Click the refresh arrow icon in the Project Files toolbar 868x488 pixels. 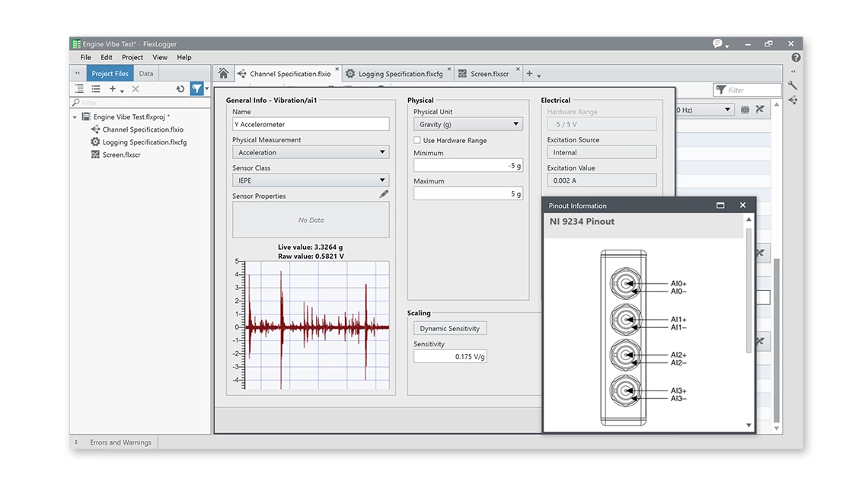(x=180, y=88)
